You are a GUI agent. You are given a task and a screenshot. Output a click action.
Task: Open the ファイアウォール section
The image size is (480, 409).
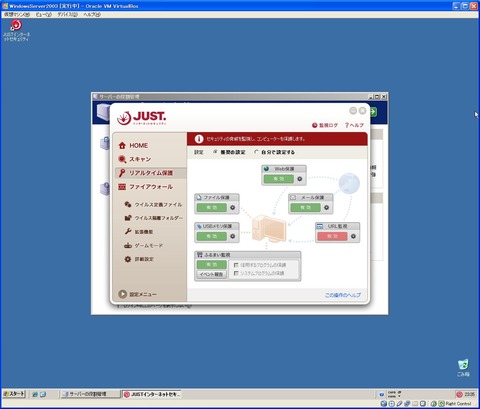[146, 187]
